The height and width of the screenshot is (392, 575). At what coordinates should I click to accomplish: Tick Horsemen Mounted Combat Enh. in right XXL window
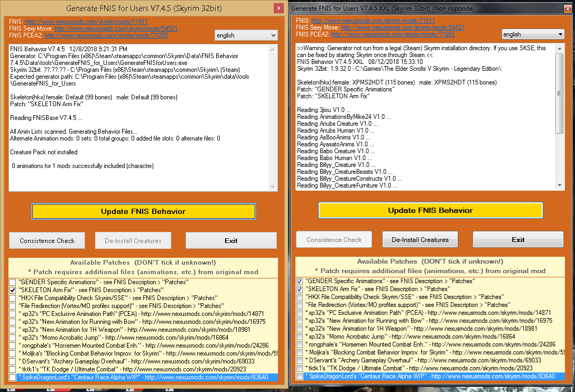pyautogui.click(x=300, y=344)
